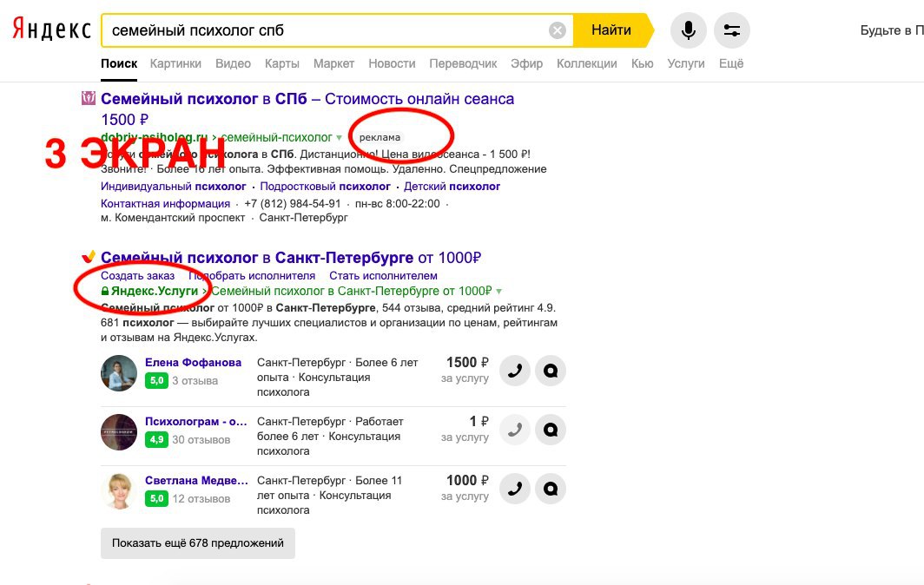Open the Эфир tab
This screenshot has width=924, height=585.
point(526,63)
